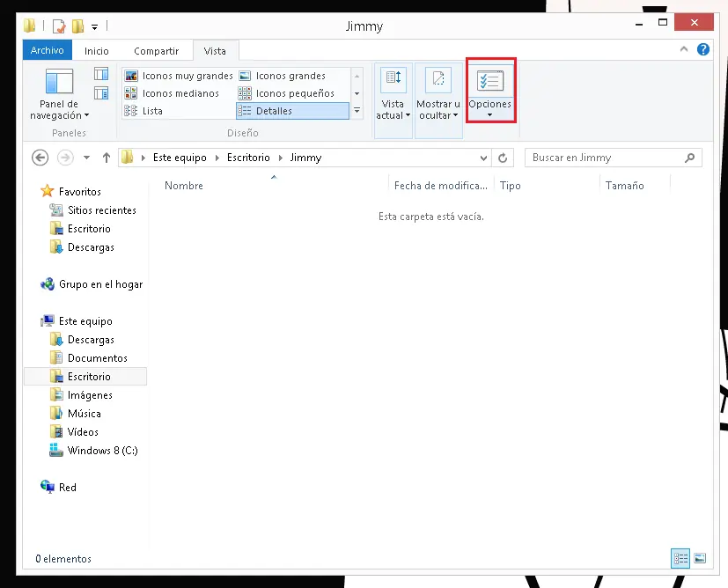Image resolution: width=728 pixels, height=588 pixels.
Task: Sort by the Tipo column header
Action: tap(547, 186)
